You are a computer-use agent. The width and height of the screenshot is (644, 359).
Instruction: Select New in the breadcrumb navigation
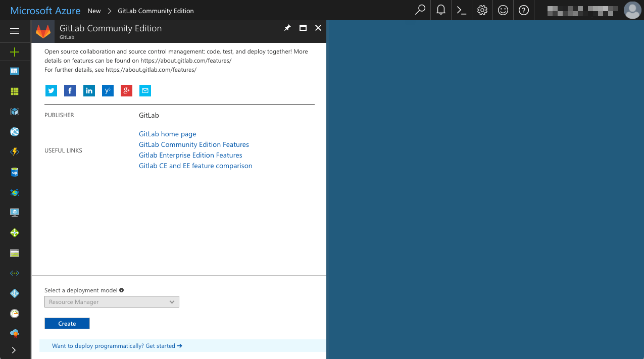[x=94, y=10]
